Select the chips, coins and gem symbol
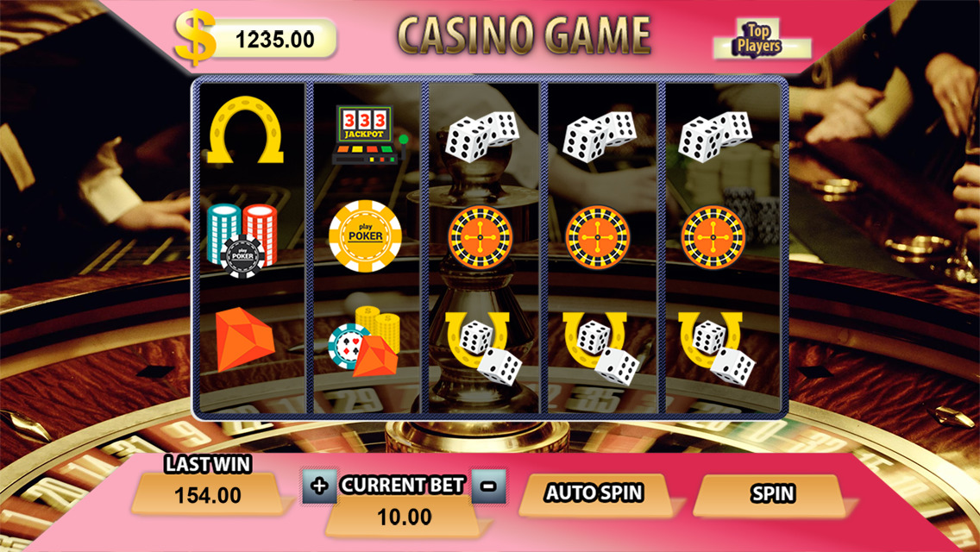 tap(363, 342)
